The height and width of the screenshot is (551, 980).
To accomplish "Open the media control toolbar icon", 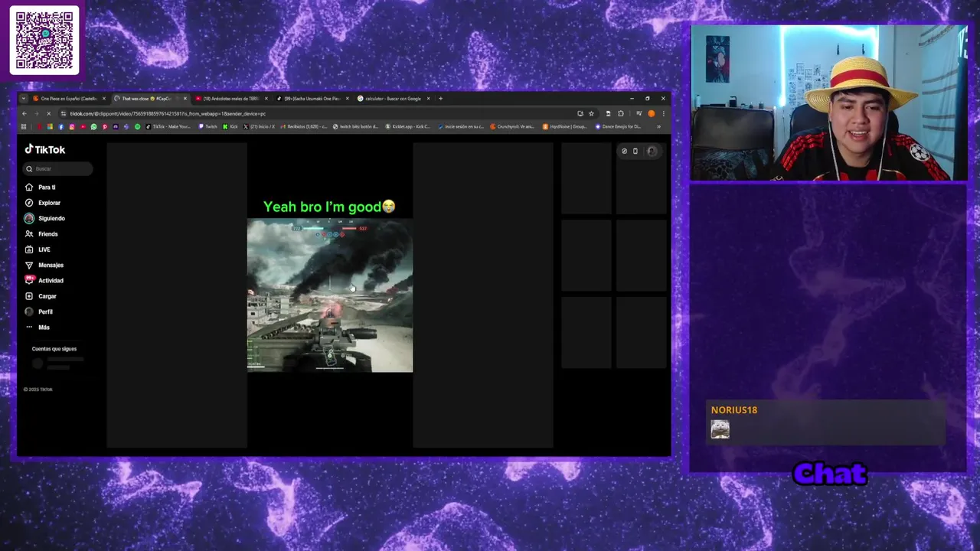I will click(x=639, y=113).
